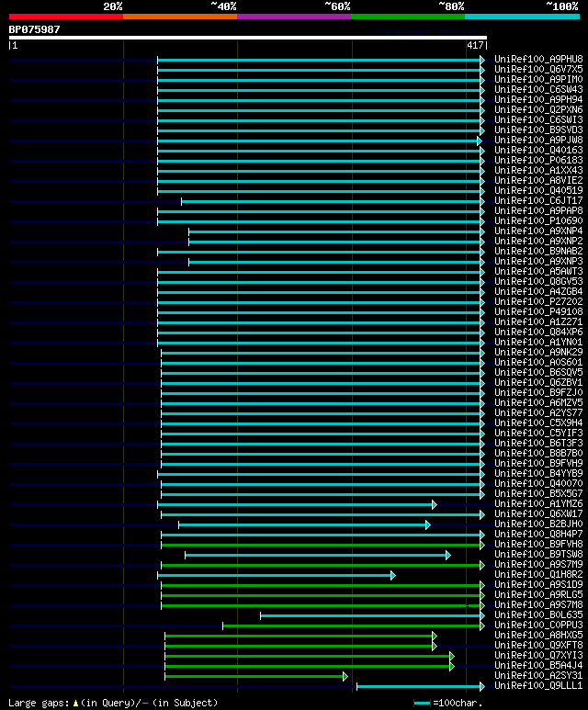Image resolution: width=588 pixels, height=710 pixels.
Task: Click the UniRef100_P27202 entry
Action: click(538, 301)
